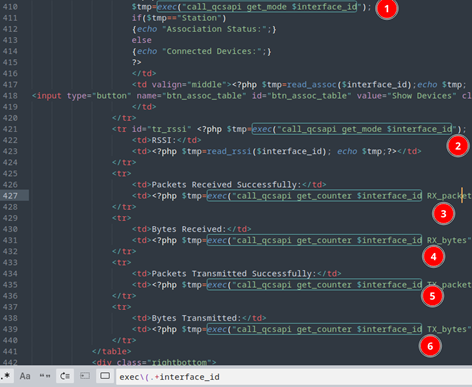The image size is (472, 387).
Task: Toggle case sensitive Aa search option
Action: point(25,376)
